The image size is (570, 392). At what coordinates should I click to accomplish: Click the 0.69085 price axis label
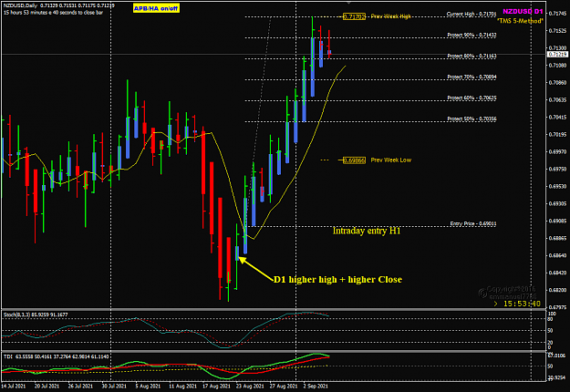tap(558, 221)
